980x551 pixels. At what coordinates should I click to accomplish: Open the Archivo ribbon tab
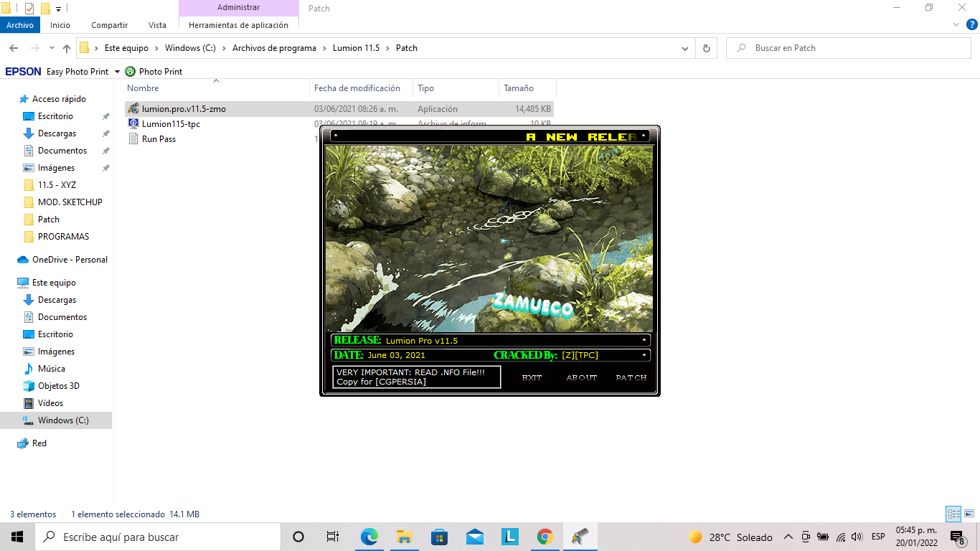point(20,25)
